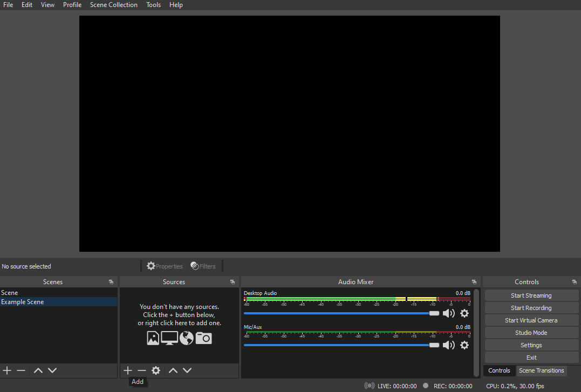Click the 'Desktop Audio' label
This screenshot has height=392, width=581.
click(x=260, y=293)
